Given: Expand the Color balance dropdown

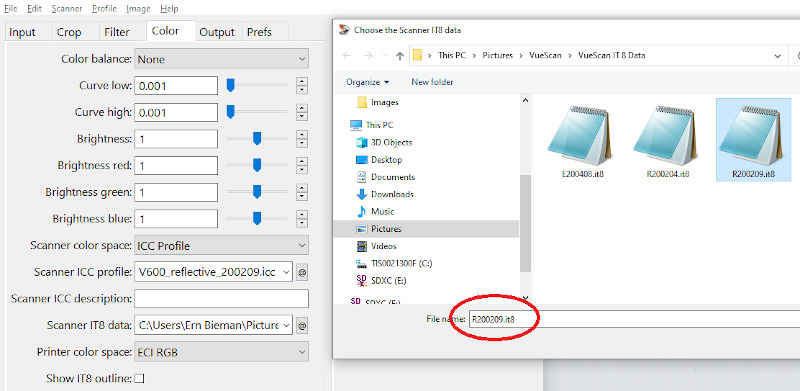Looking at the screenshot, I should coord(221,59).
